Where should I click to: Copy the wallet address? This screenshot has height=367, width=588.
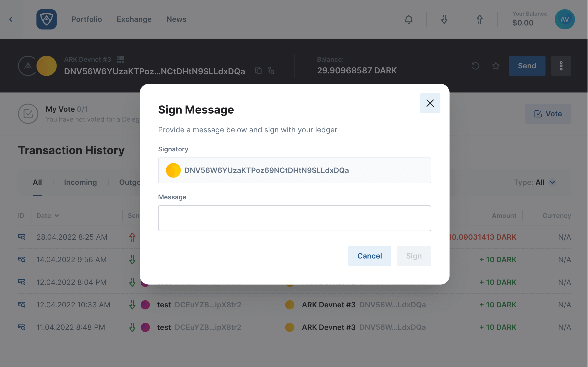coord(258,71)
